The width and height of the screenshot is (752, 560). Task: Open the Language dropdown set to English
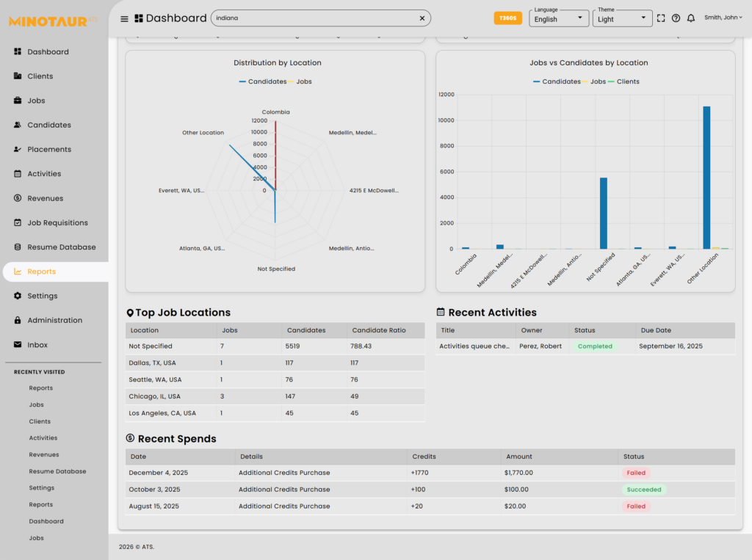click(559, 18)
